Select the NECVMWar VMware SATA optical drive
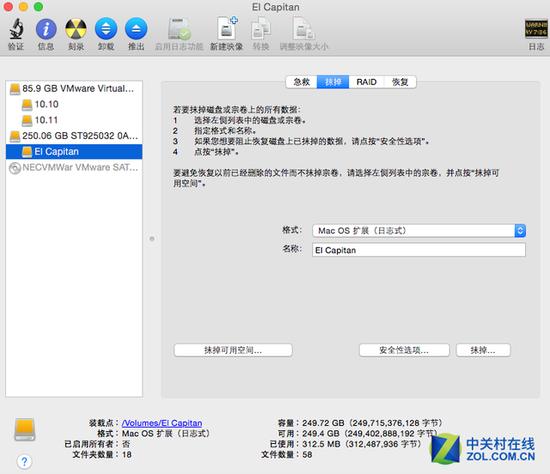 74,168
